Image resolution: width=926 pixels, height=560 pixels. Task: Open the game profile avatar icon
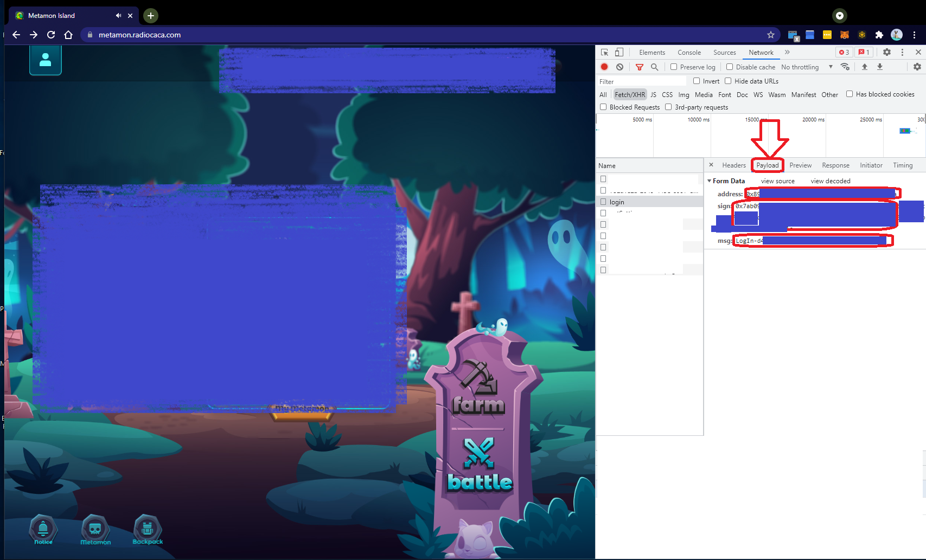pos(46,60)
